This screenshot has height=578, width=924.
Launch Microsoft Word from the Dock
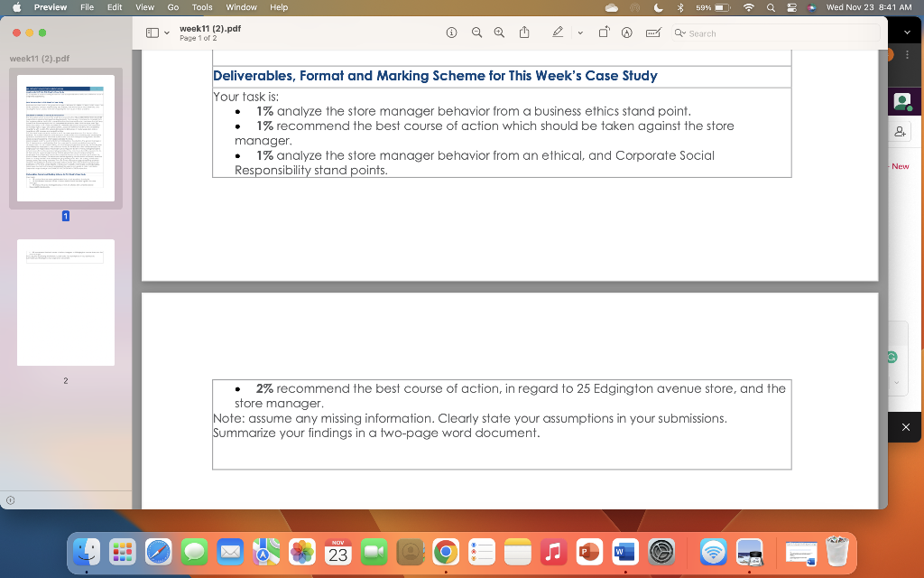click(x=624, y=552)
